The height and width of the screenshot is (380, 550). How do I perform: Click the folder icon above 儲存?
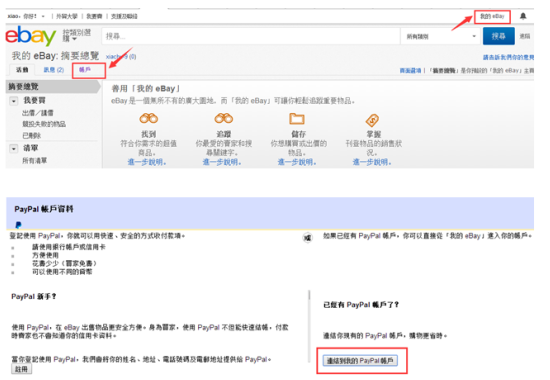click(x=297, y=119)
